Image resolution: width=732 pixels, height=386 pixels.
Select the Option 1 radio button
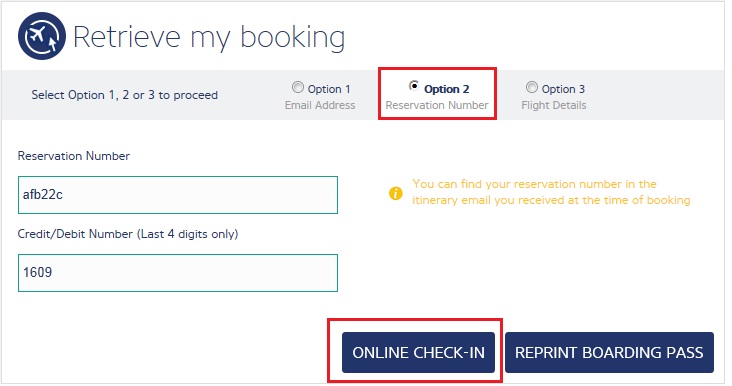click(x=297, y=87)
